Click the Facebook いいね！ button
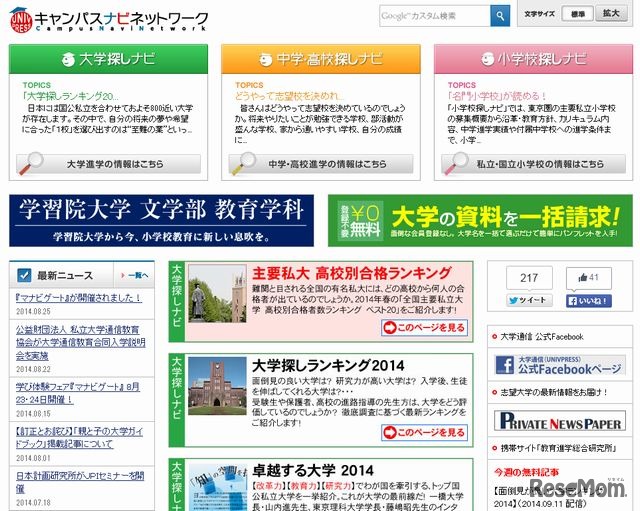The image size is (640, 511). pyautogui.click(x=589, y=301)
